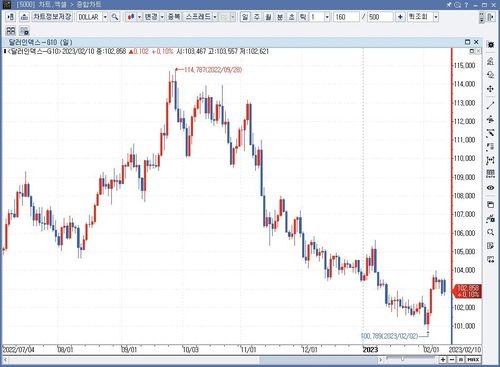Click the eye visibility icon in right sidebar

490,188
